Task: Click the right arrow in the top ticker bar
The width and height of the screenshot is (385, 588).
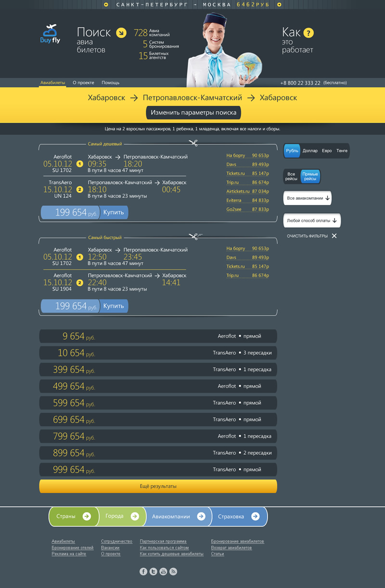Action: 279,4
